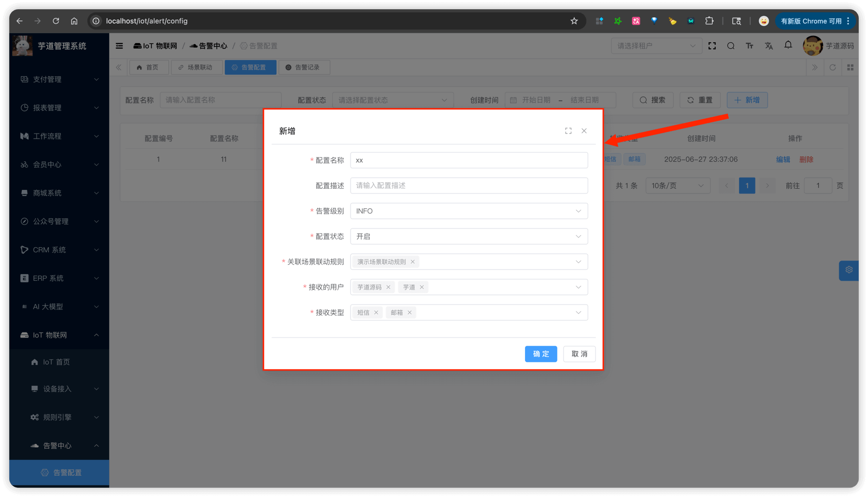
Task: Remove the 芋道源码 user tag
Action: point(388,287)
